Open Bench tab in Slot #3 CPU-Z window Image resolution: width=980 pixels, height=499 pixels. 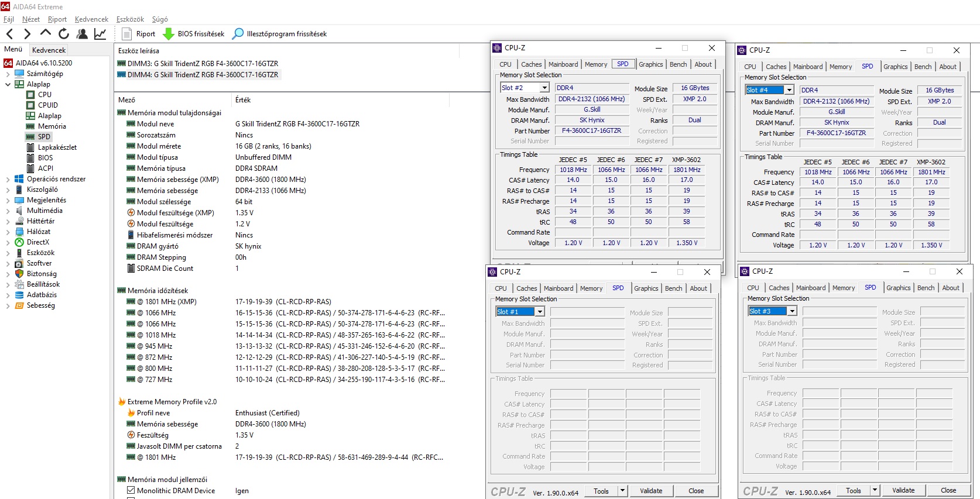point(926,288)
